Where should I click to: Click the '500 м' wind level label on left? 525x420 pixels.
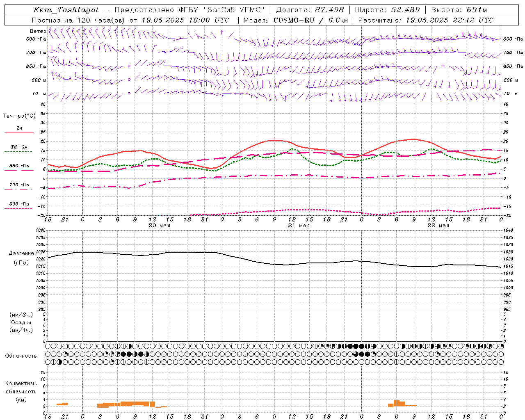tap(39, 80)
